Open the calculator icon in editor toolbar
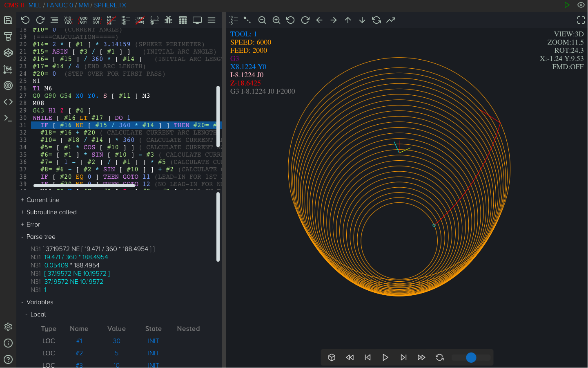The image size is (588, 368). point(183,20)
